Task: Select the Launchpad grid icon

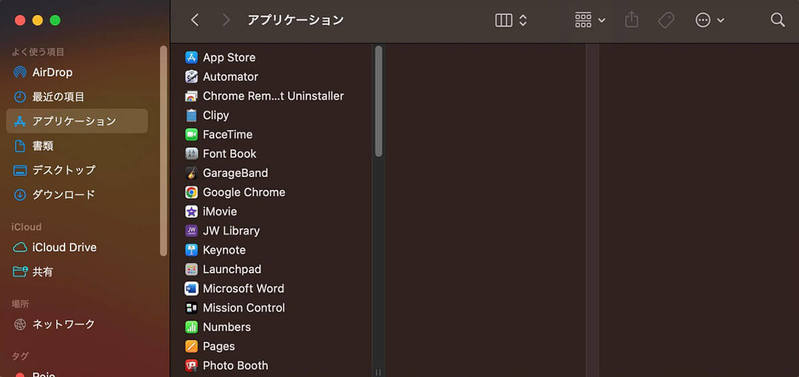Action: pos(191,270)
